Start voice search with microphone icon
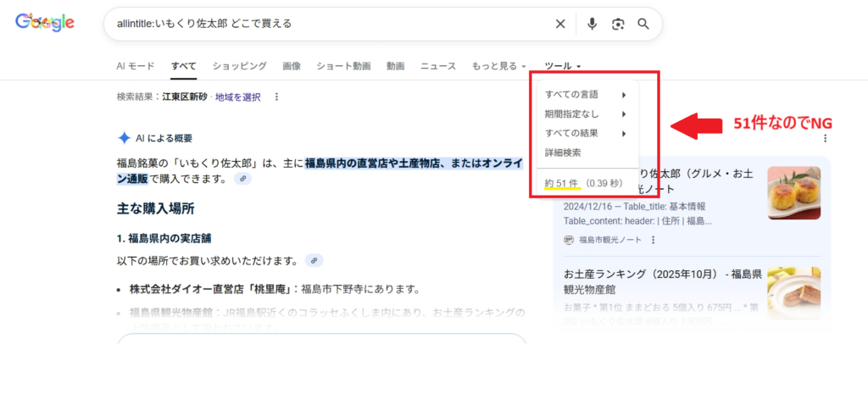 [x=593, y=24]
